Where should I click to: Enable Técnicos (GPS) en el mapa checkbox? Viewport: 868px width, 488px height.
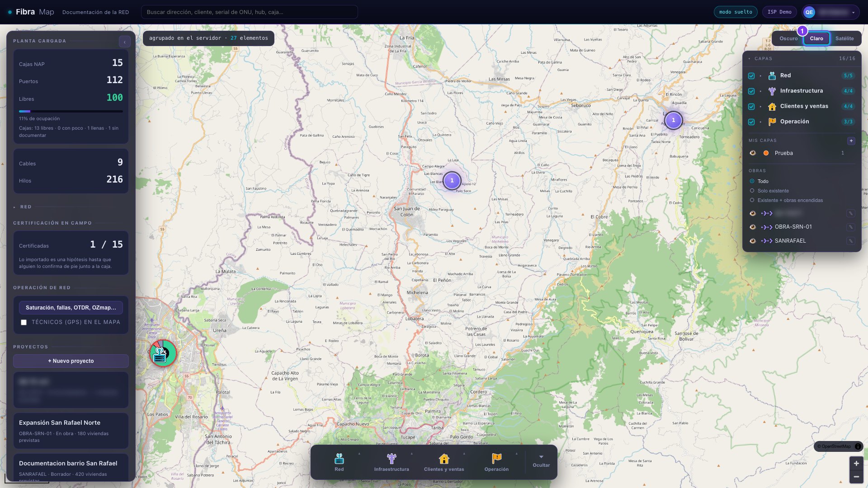[24, 323]
